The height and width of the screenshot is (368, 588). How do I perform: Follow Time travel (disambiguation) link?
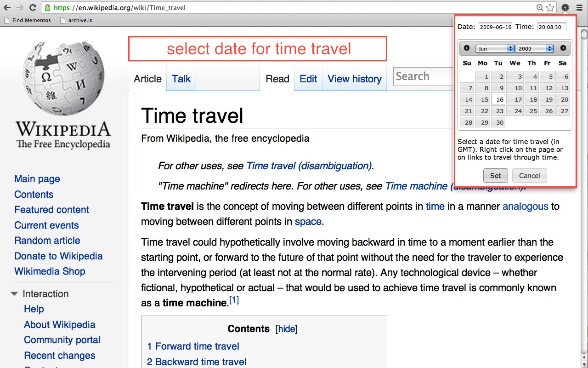tap(309, 166)
